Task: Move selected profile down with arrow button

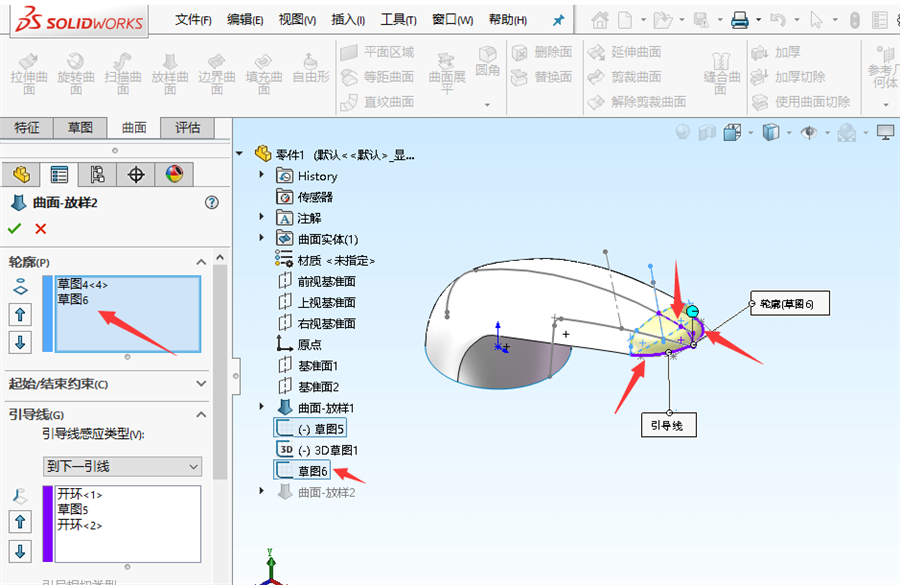Action: [20, 342]
